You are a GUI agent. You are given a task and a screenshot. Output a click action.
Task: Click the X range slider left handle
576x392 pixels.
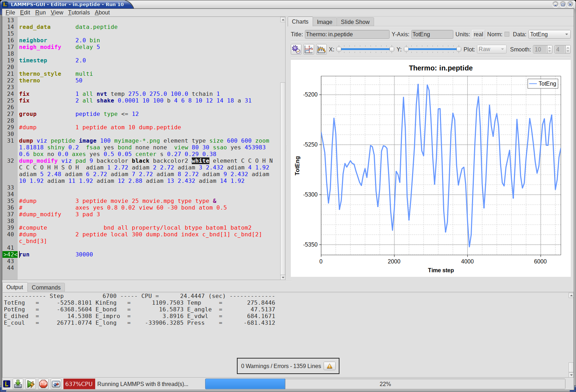(x=339, y=49)
